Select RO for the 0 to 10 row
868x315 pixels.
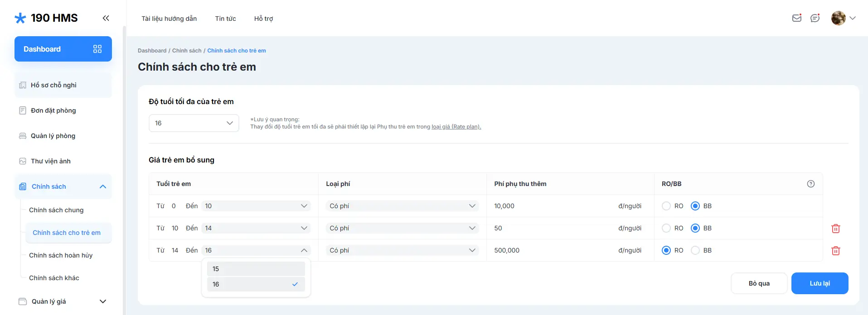[666, 206]
